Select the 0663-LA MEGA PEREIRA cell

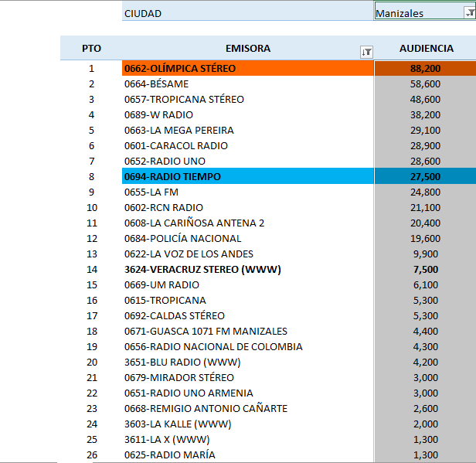248,131
